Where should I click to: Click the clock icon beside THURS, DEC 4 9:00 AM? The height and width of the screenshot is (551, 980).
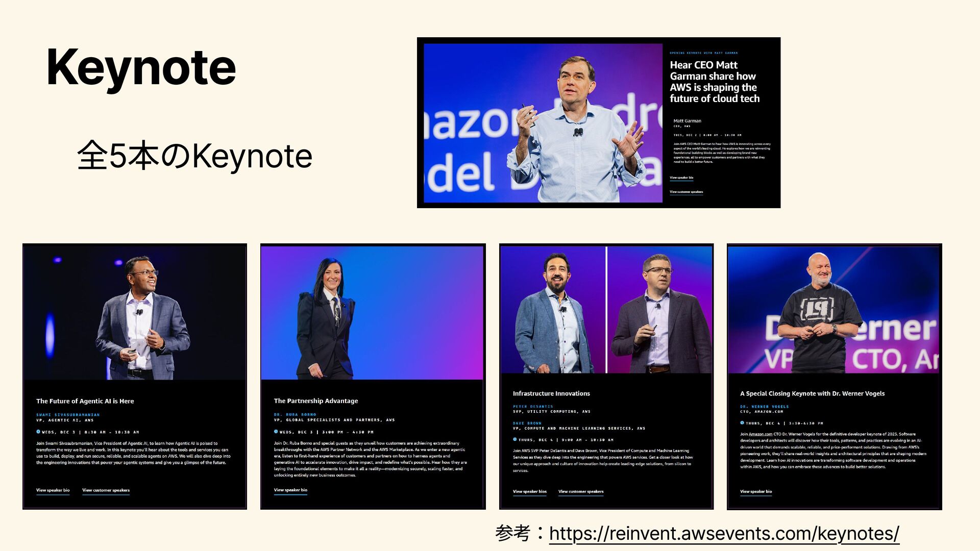[x=515, y=439]
